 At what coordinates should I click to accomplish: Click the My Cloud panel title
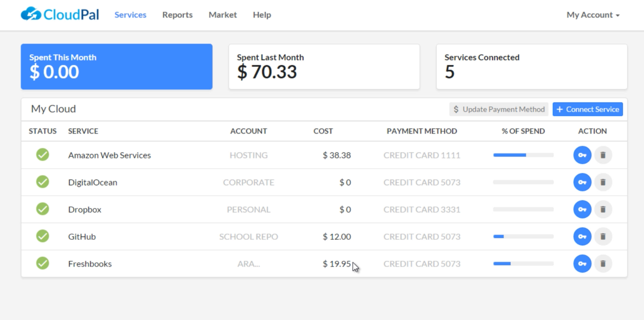tap(53, 109)
